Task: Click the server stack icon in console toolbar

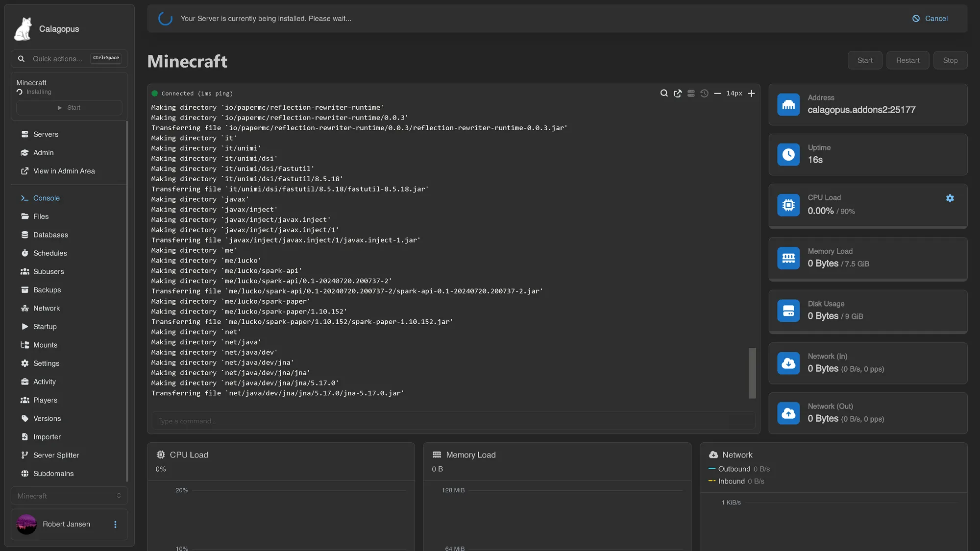Action: coord(691,93)
